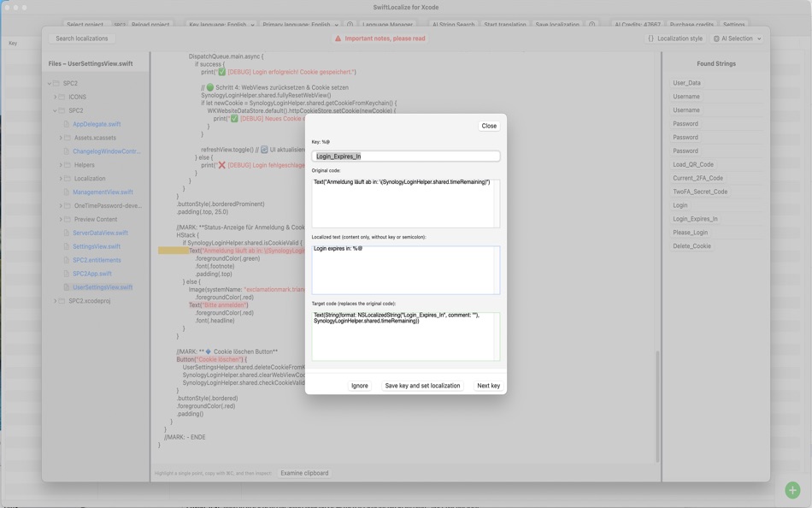Image resolution: width=812 pixels, height=508 pixels.
Task: Select TwoFA_Secret_Code in Found Strings
Action: coord(700,192)
